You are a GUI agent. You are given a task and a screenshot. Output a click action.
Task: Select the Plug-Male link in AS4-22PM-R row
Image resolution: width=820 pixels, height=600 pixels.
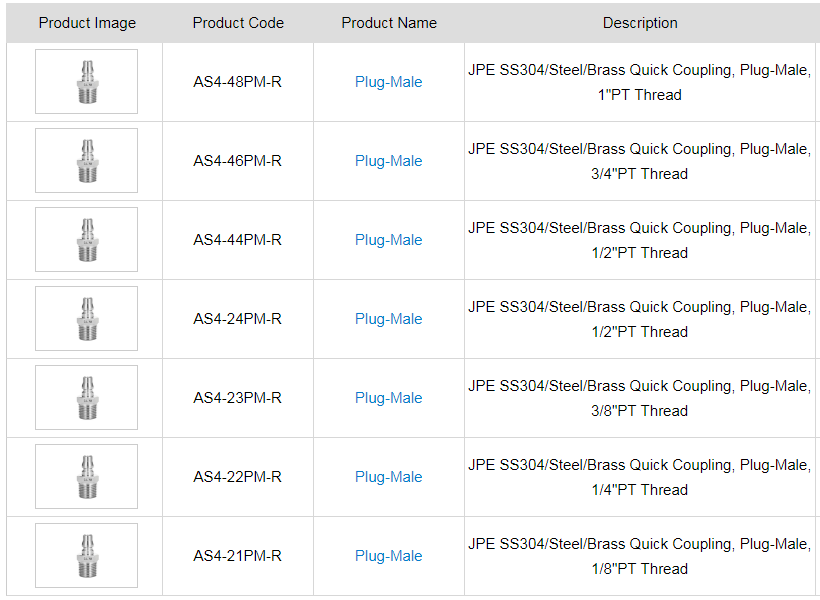coord(388,477)
